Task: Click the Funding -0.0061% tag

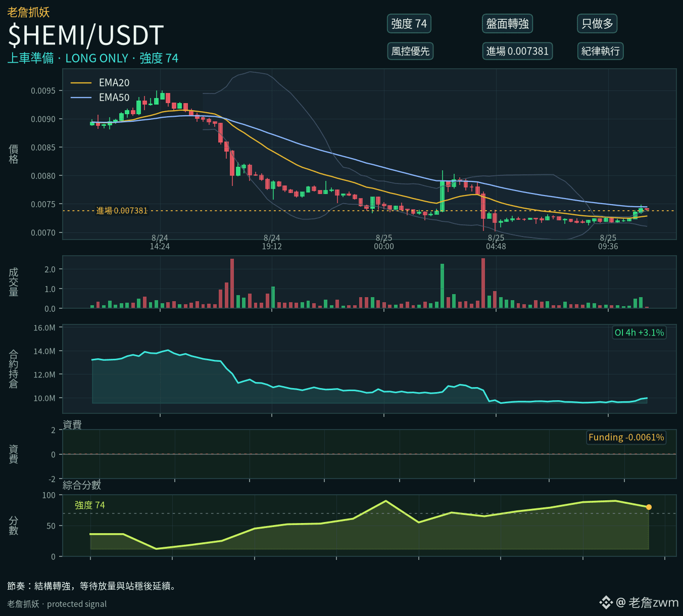Action: [626, 438]
